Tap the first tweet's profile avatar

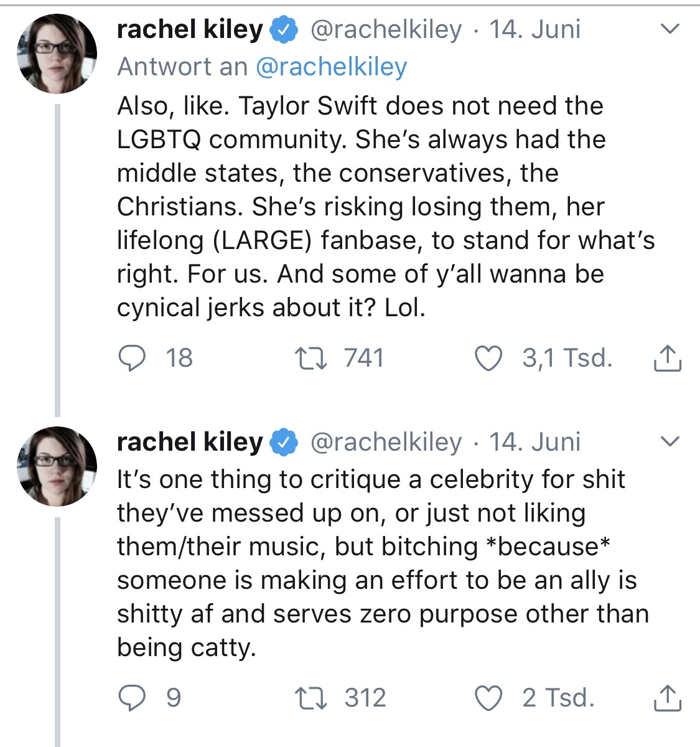(x=57, y=53)
